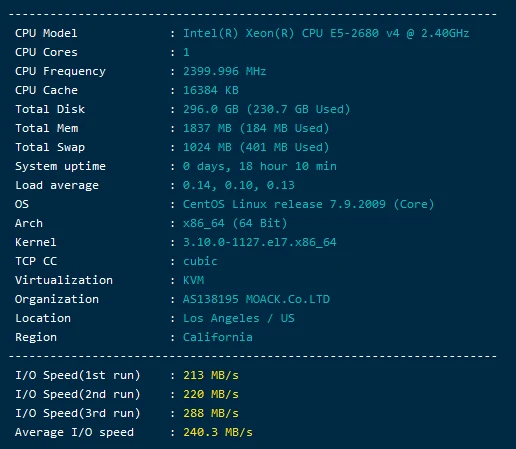The width and height of the screenshot is (516, 449).
Task: Click the AS138195 MOACK.Co.LTD organization text
Action: [x=256, y=299]
